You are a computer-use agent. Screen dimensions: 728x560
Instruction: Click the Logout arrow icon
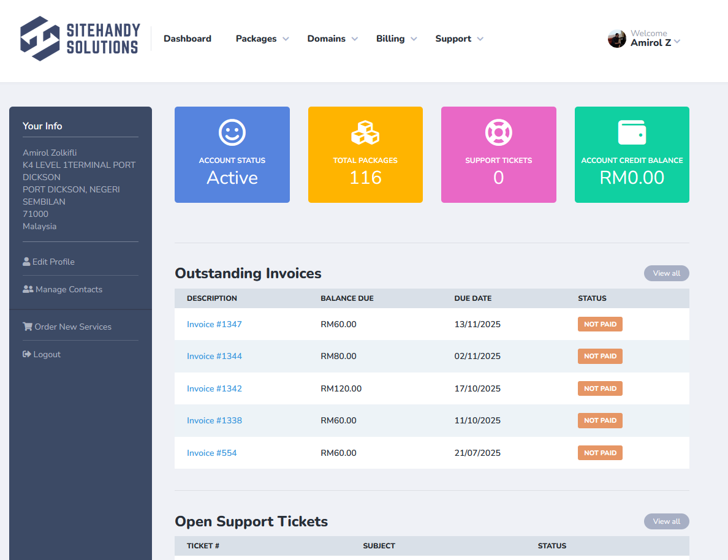[x=26, y=354]
